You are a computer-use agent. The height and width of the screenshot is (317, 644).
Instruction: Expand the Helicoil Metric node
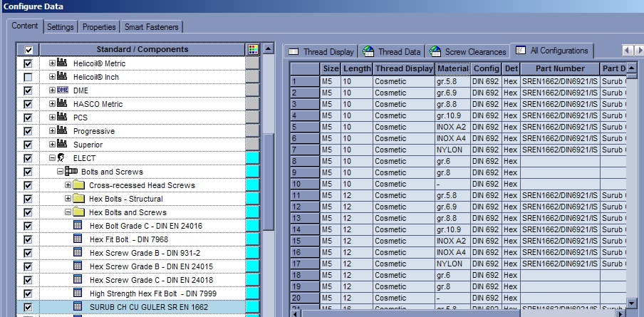click(52, 63)
